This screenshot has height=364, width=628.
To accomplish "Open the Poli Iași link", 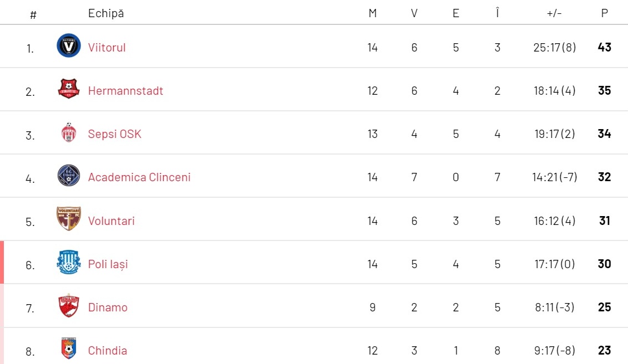I will click(x=108, y=264).
